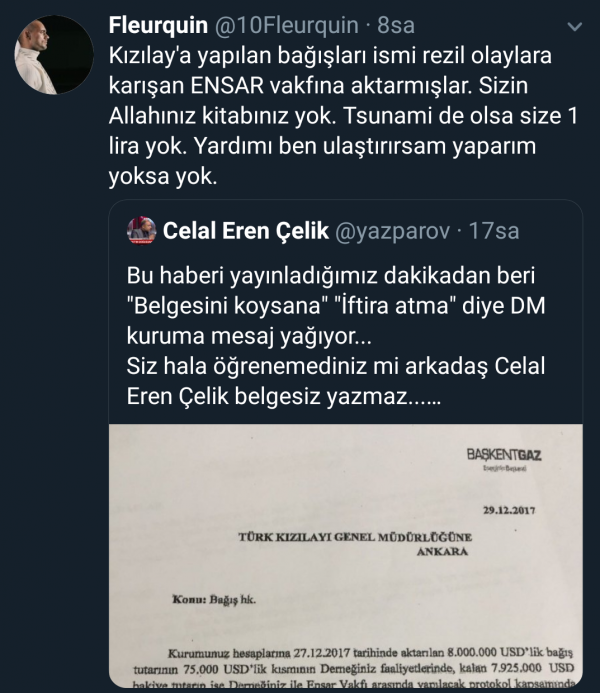Click Fleurquin's tweet text about Kızılay
The width and height of the screenshot is (600, 693).
(343, 116)
